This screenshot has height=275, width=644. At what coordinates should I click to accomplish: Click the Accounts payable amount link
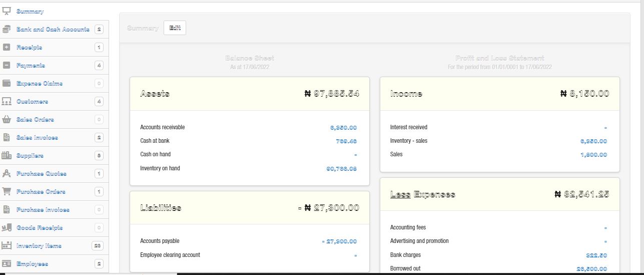point(340,241)
